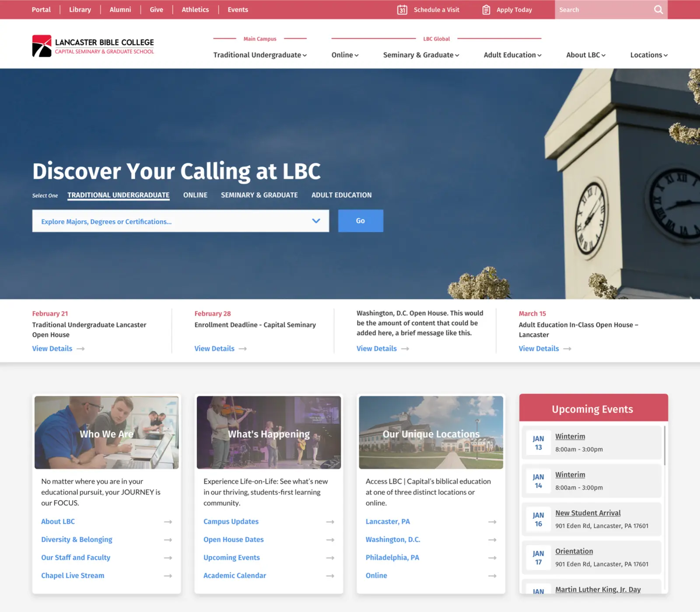Open Events in the top bar
Image resolution: width=700 pixels, height=612 pixels.
click(x=238, y=10)
